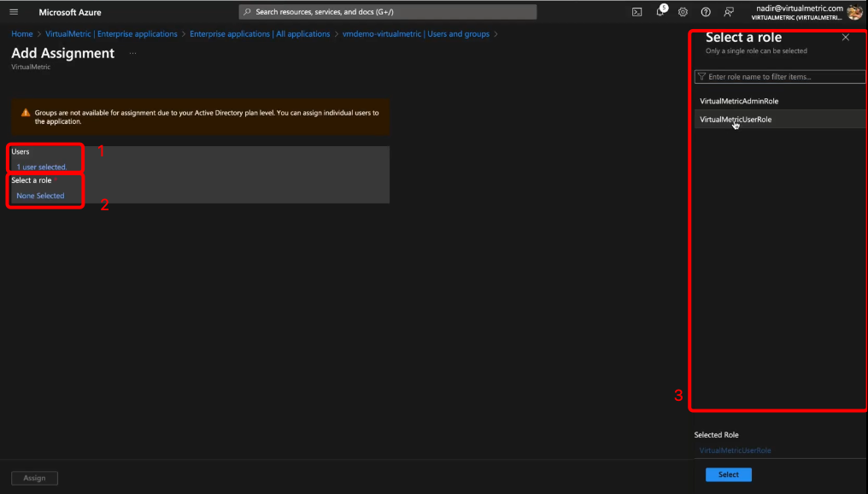The width and height of the screenshot is (868, 494).
Task: Go to Home breadcrumb
Action: [x=22, y=34]
